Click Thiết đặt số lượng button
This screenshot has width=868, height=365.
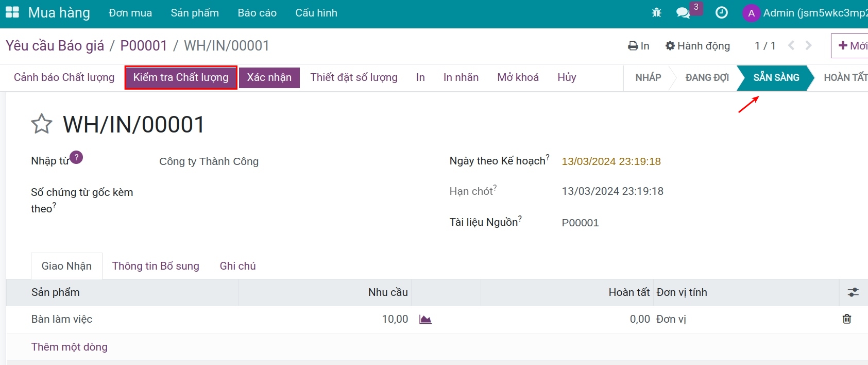pos(354,77)
